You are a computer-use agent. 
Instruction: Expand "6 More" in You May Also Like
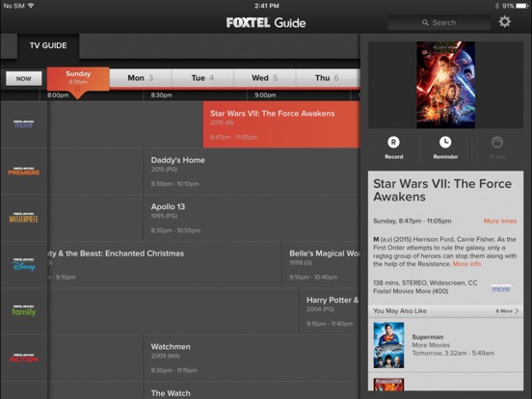507,310
